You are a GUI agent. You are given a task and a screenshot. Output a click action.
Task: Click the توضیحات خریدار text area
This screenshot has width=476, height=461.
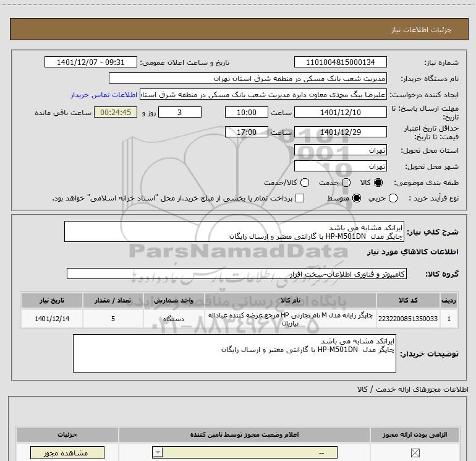pyautogui.click(x=234, y=353)
